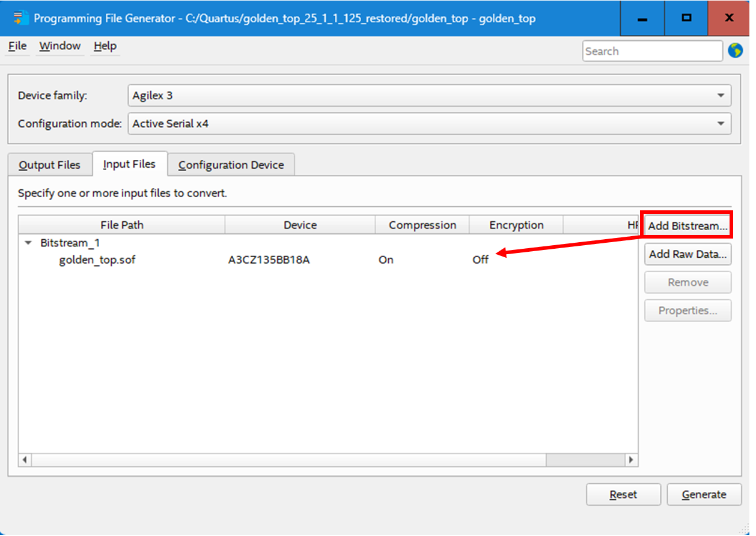This screenshot has width=756, height=536.
Task: Select the golden_top.sof file row
Action: coord(97,260)
